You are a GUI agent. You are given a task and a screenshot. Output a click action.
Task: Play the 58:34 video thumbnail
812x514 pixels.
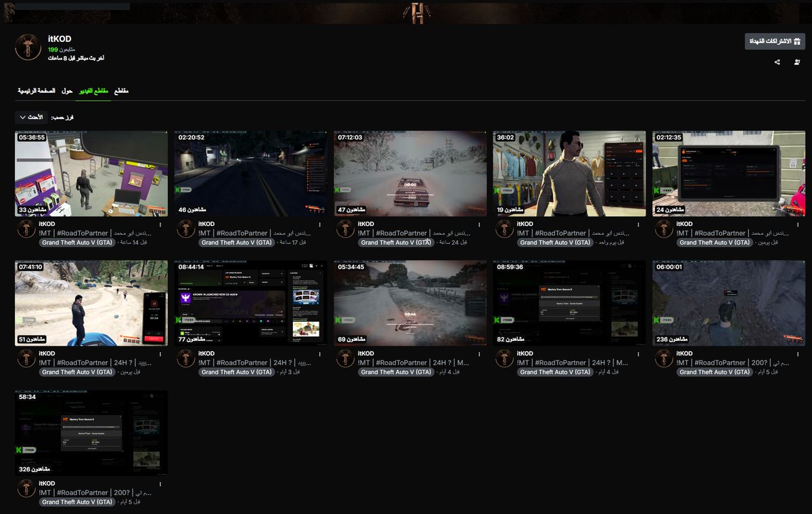91,434
